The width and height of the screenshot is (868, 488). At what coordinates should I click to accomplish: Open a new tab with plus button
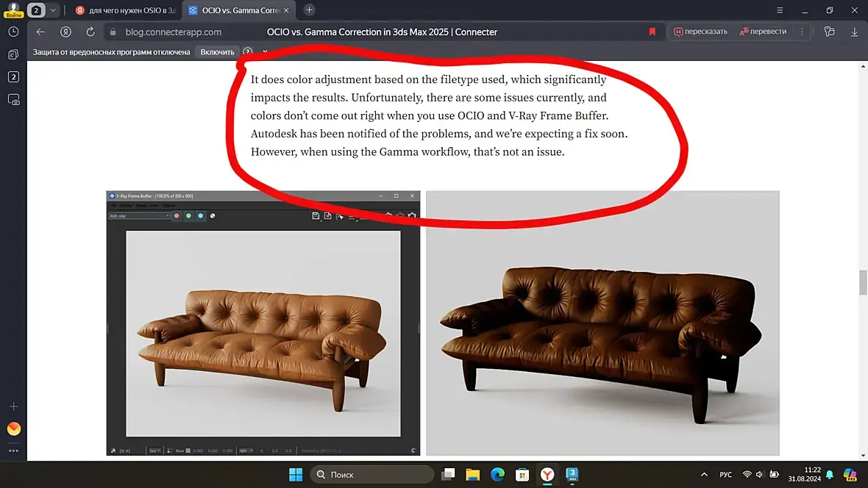tap(310, 10)
